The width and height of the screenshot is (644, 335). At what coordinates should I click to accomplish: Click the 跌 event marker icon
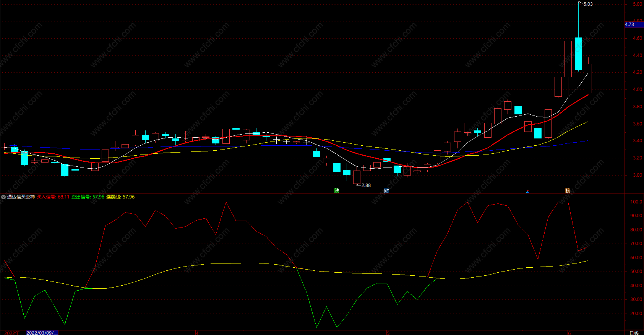click(336, 190)
